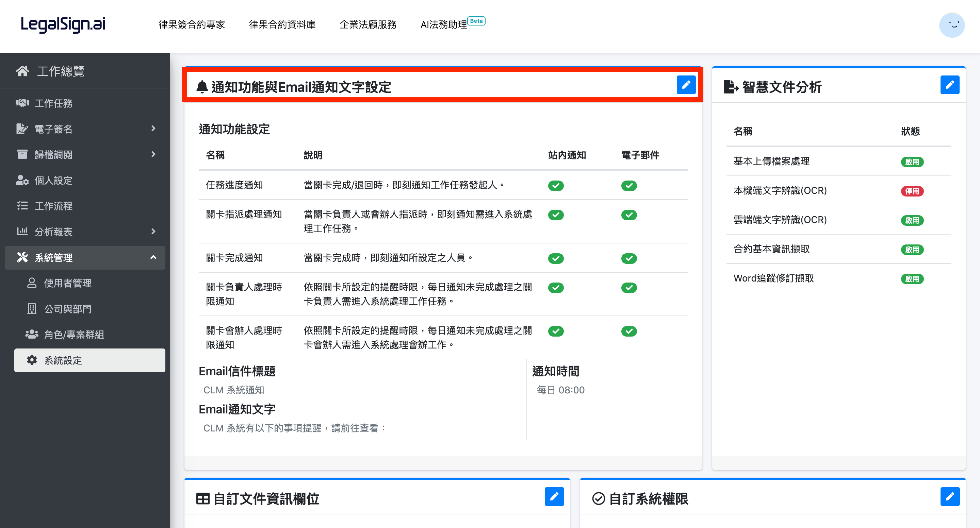Click the Beta badge next to AI法務助理

[476, 21]
